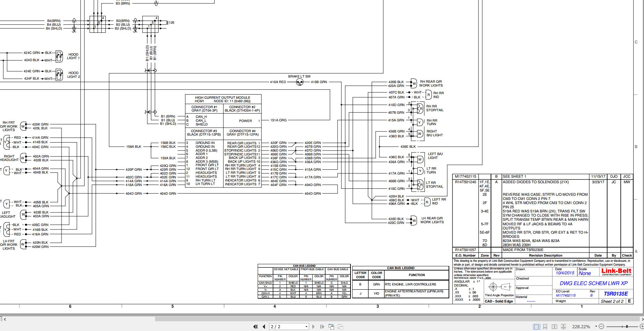Go to the first page

[x=256, y=326]
